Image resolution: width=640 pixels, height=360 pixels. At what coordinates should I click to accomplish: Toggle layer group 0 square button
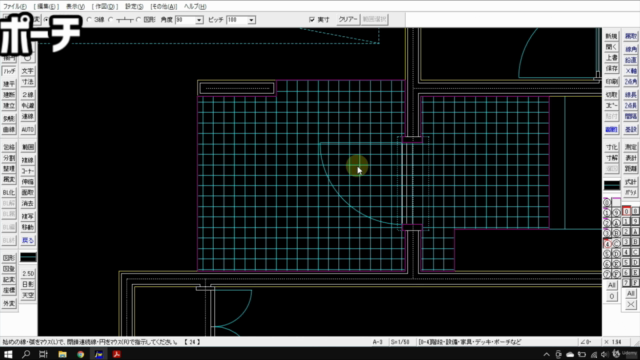click(626, 211)
